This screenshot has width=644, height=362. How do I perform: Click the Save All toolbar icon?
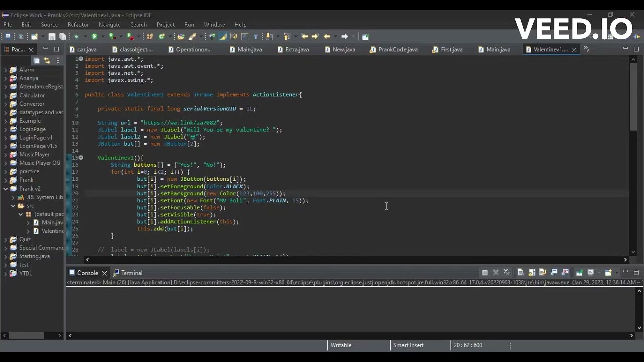[x=62, y=36]
